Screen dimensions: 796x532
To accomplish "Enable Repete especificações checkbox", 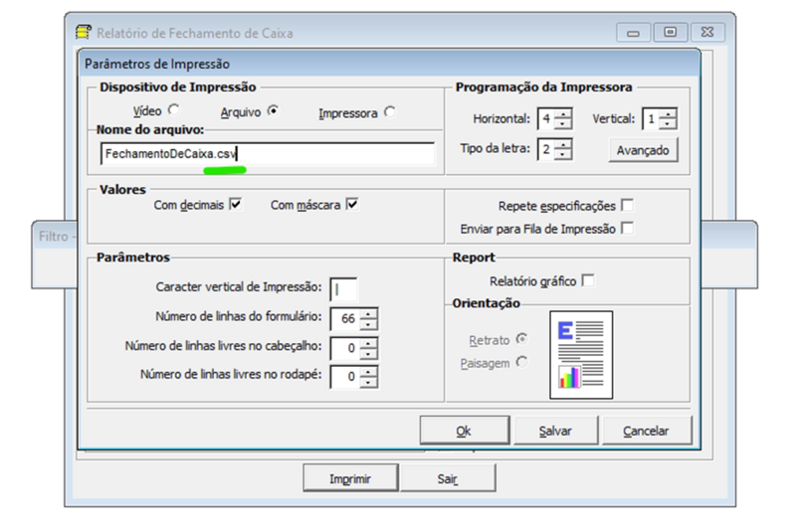I will tap(628, 206).
